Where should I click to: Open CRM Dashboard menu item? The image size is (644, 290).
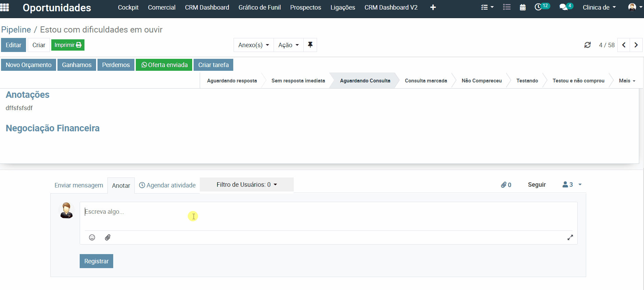click(x=207, y=8)
